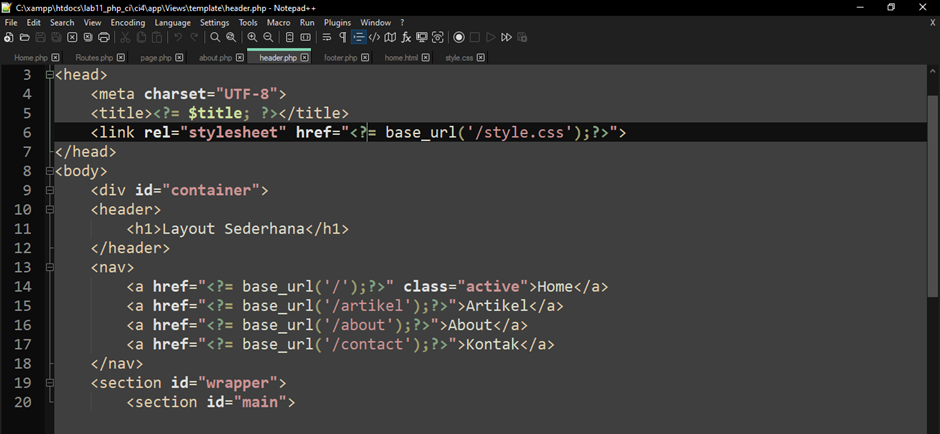Toggle the Word wrap toolbar icon

coord(327,37)
